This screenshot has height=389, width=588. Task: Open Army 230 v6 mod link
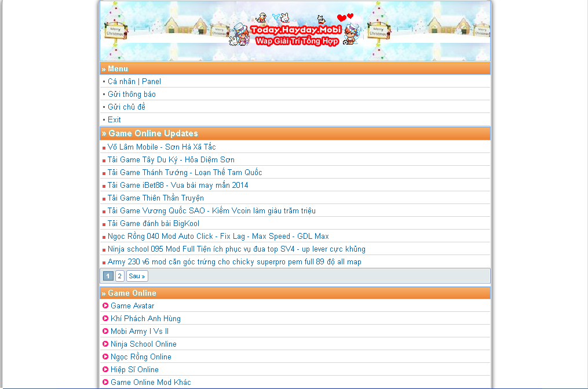pos(234,262)
